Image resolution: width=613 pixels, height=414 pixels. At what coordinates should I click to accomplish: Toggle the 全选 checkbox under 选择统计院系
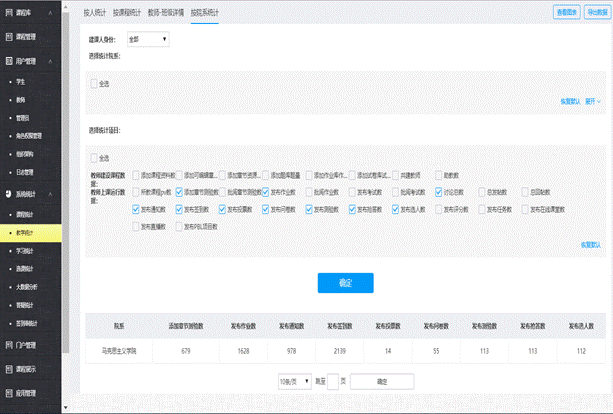click(95, 82)
